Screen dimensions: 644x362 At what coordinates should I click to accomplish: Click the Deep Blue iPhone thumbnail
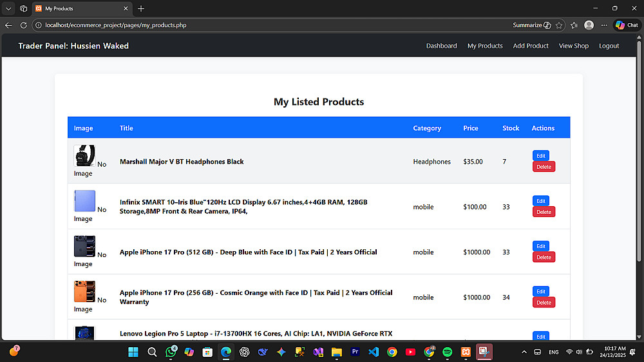click(84, 246)
